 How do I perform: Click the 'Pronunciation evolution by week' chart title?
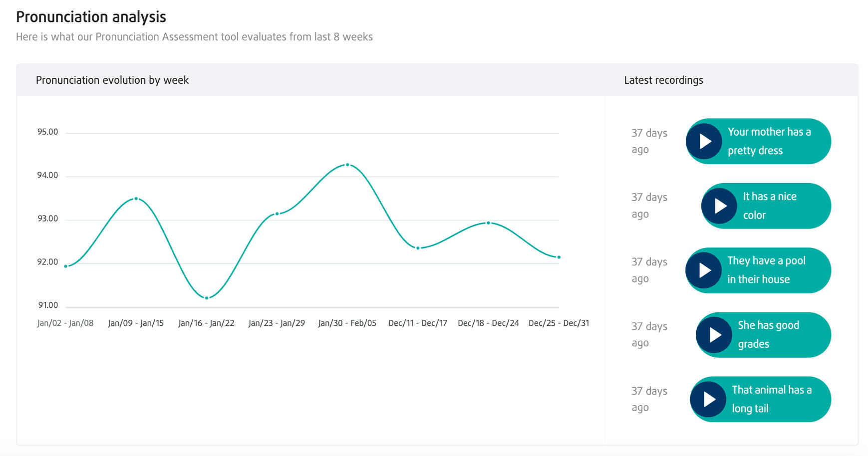112,80
